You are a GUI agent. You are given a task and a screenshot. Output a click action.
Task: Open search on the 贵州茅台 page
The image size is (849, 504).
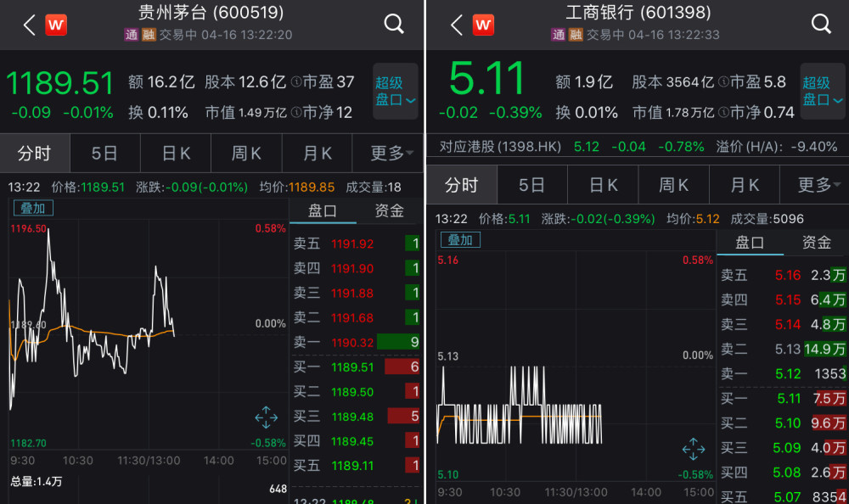point(394,24)
